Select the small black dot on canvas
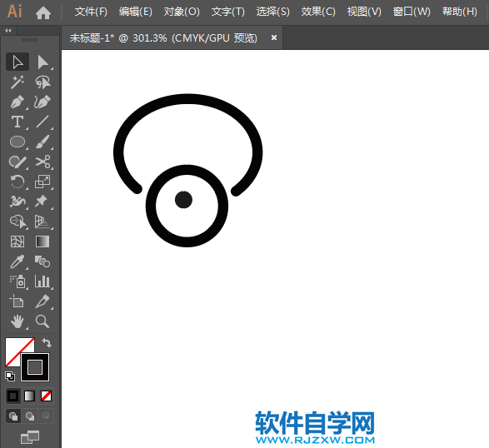Screen dimensions: 489x448 coord(183,200)
